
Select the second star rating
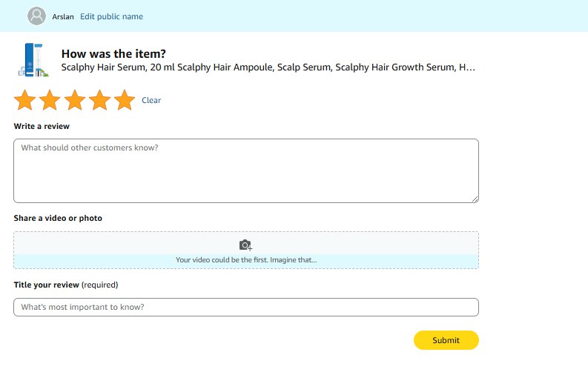[x=50, y=101]
